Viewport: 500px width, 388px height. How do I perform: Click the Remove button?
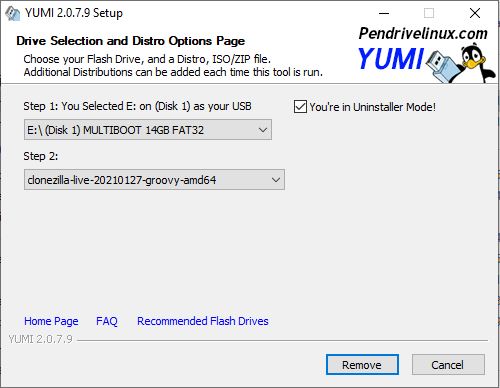click(x=362, y=365)
